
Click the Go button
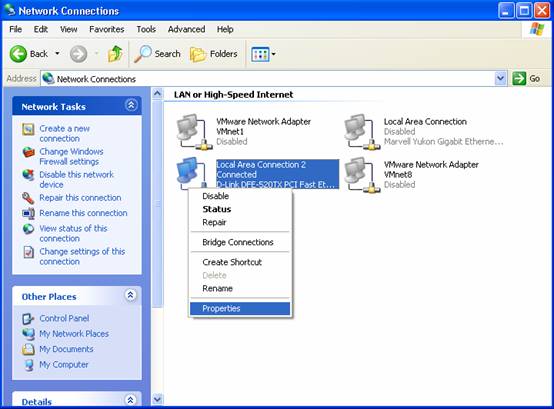click(x=526, y=78)
